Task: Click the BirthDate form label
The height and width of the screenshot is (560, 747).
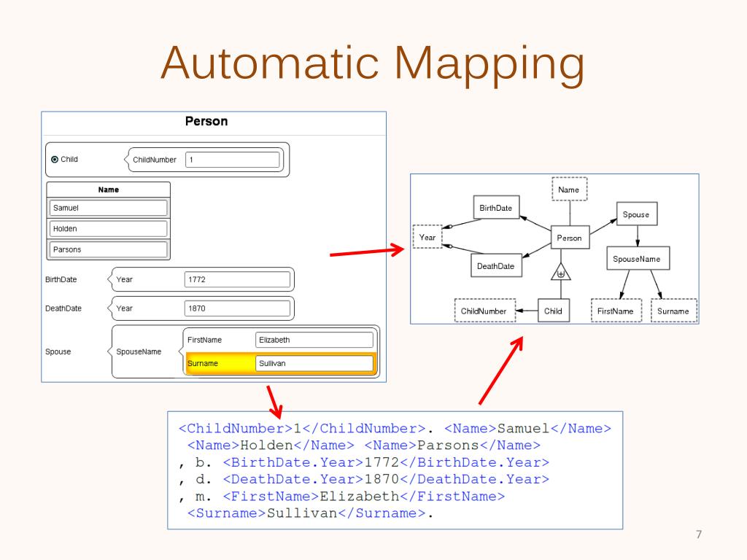Action: pyautogui.click(x=61, y=279)
